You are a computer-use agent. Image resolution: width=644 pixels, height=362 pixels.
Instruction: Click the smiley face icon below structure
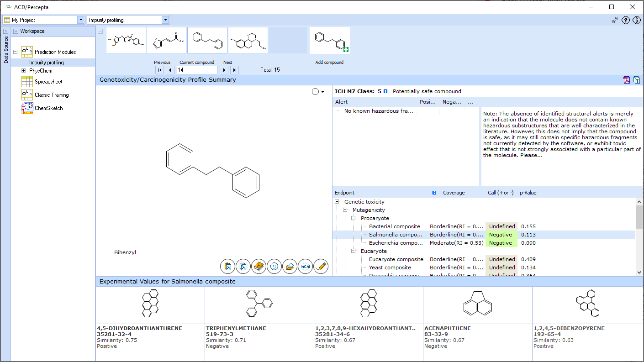tap(274, 266)
